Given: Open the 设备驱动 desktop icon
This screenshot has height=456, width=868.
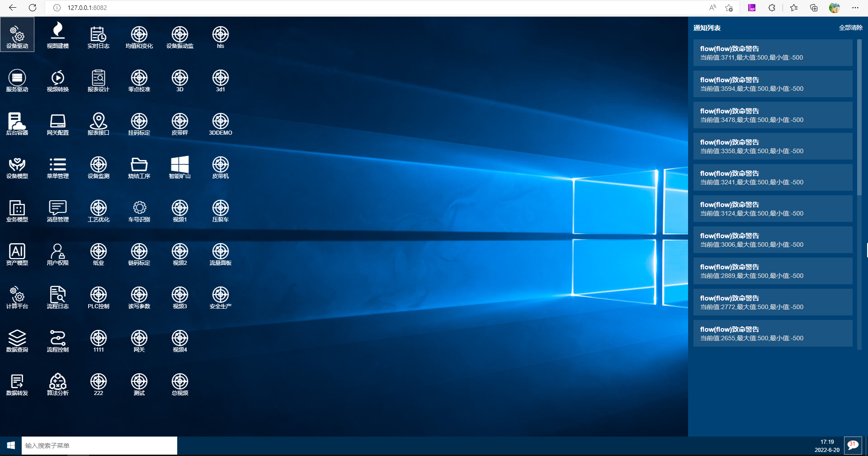Looking at the screenshot, I should (17, 35).
